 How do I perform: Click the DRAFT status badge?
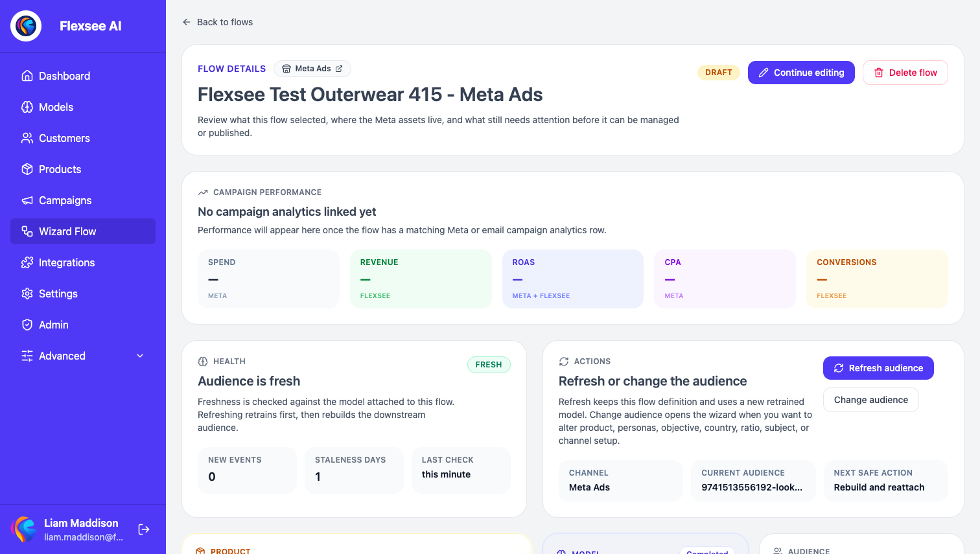719,73
